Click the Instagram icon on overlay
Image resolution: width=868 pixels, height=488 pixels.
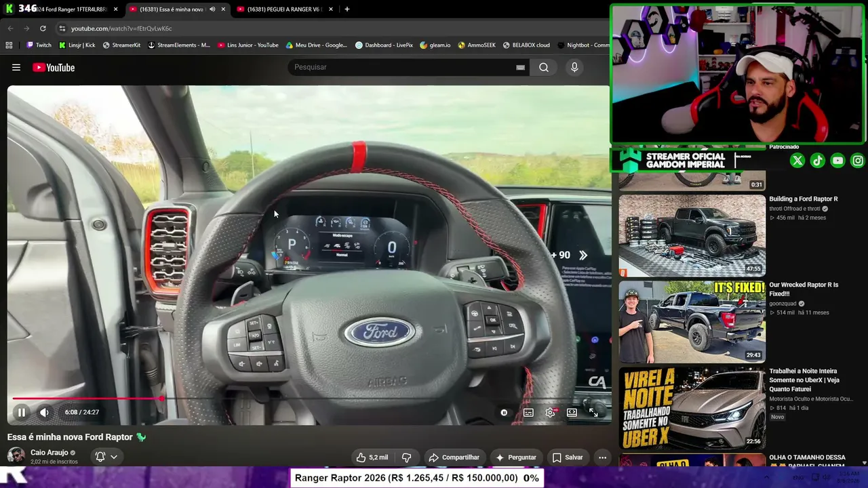click(x=858, y=161)
